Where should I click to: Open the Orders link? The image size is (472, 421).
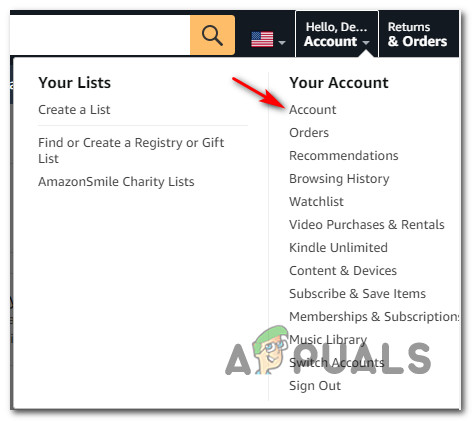(x=309, y=133)
